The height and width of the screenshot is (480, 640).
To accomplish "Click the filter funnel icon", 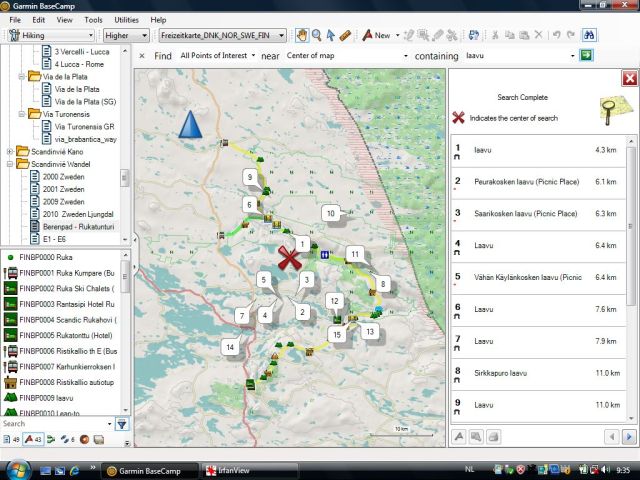I will click(x=122, y=424).
